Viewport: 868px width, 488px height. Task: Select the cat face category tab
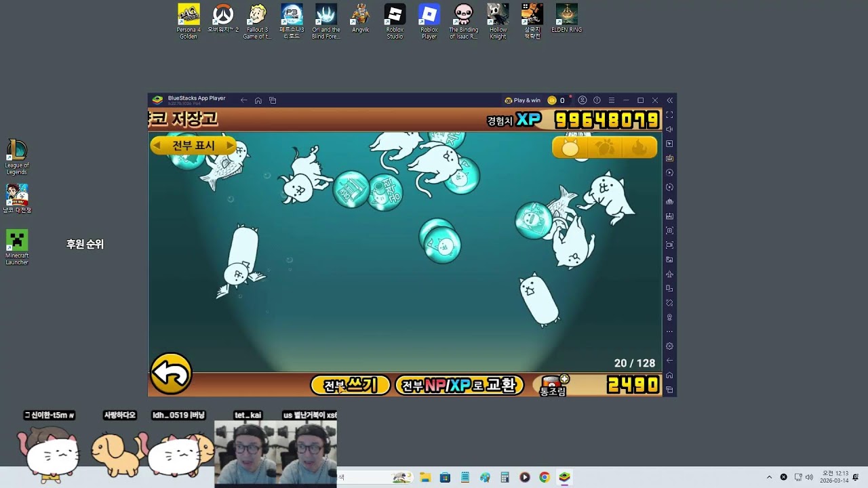[570, 148]
